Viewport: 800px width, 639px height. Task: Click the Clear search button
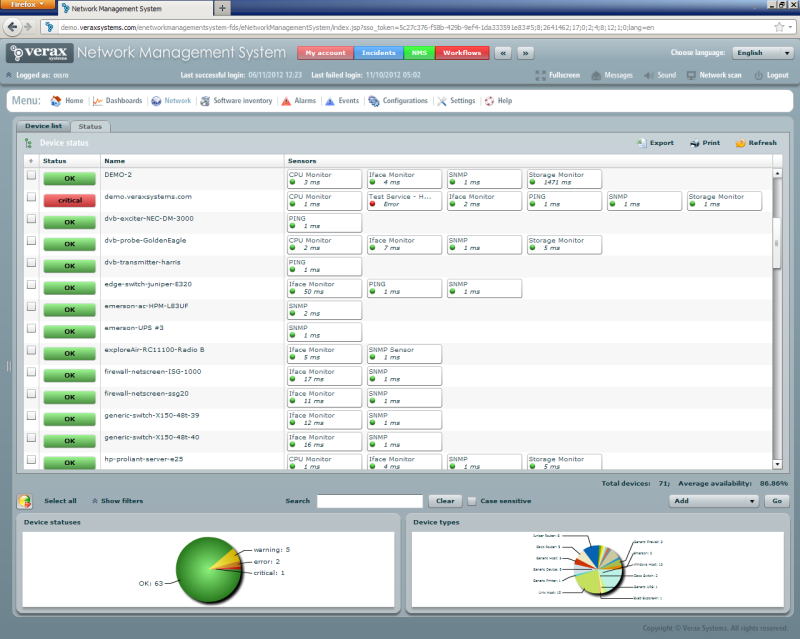point(445,501)
